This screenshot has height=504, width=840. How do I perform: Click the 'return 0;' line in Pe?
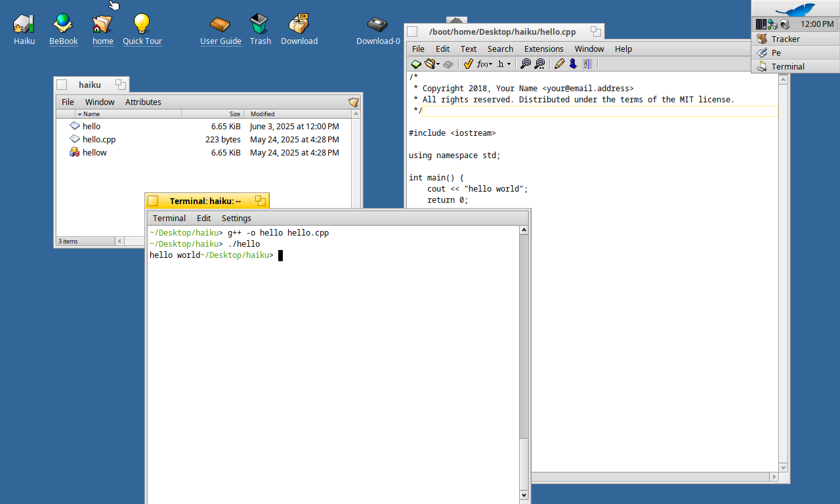(x=448, y=200)
